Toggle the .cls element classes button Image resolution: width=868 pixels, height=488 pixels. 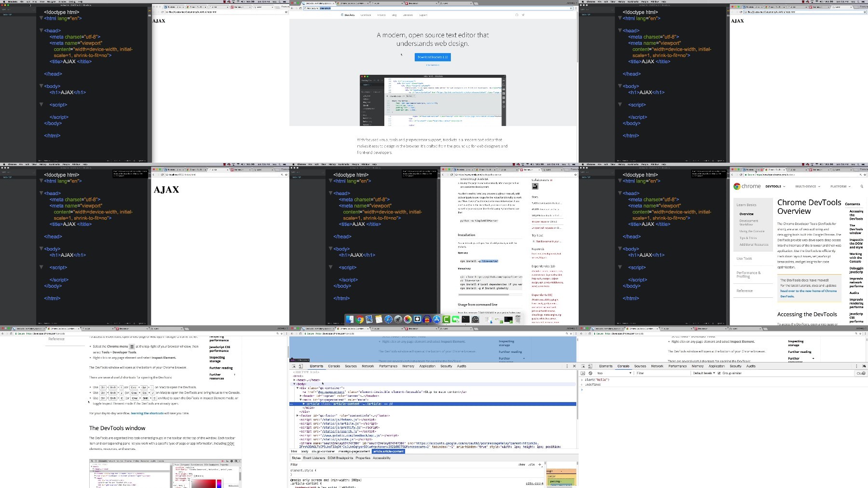click(x=531, y=464)
